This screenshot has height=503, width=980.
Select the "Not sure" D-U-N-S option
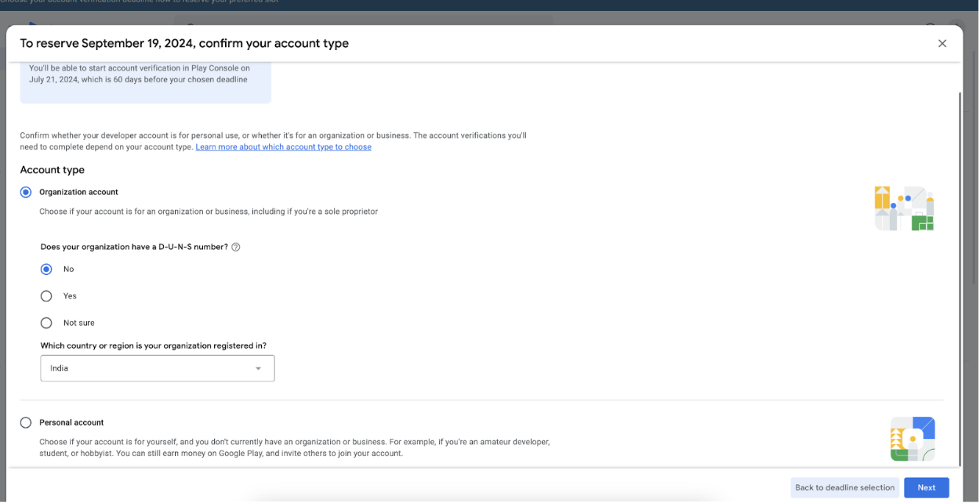point(46,323)
